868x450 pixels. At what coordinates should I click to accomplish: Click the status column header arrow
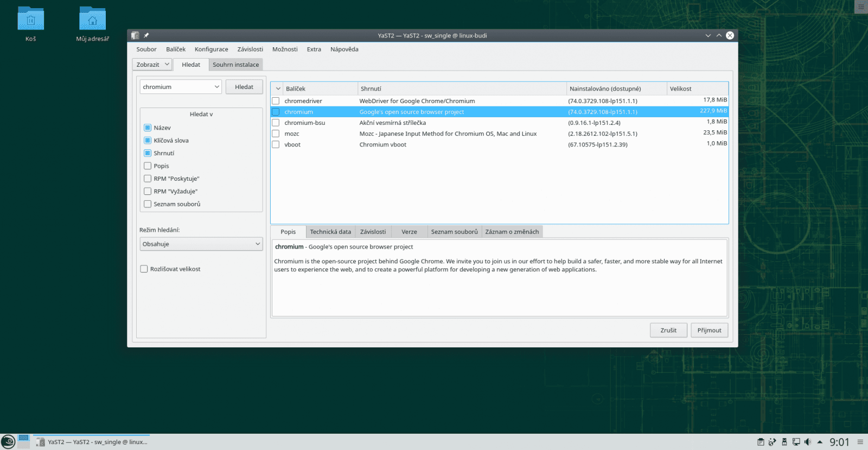click(x=278, y=88)
